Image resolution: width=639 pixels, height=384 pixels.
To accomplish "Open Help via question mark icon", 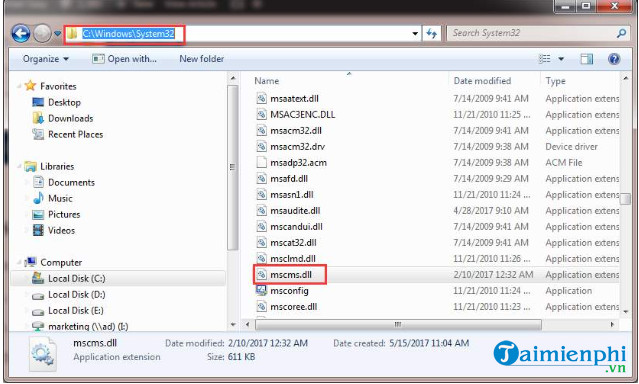I will (x=614, y=59).
